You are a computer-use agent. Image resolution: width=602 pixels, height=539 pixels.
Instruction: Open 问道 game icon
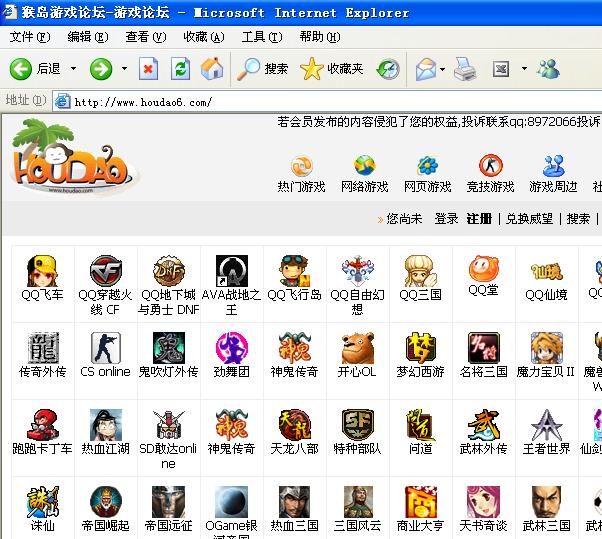tap(420, 425)
